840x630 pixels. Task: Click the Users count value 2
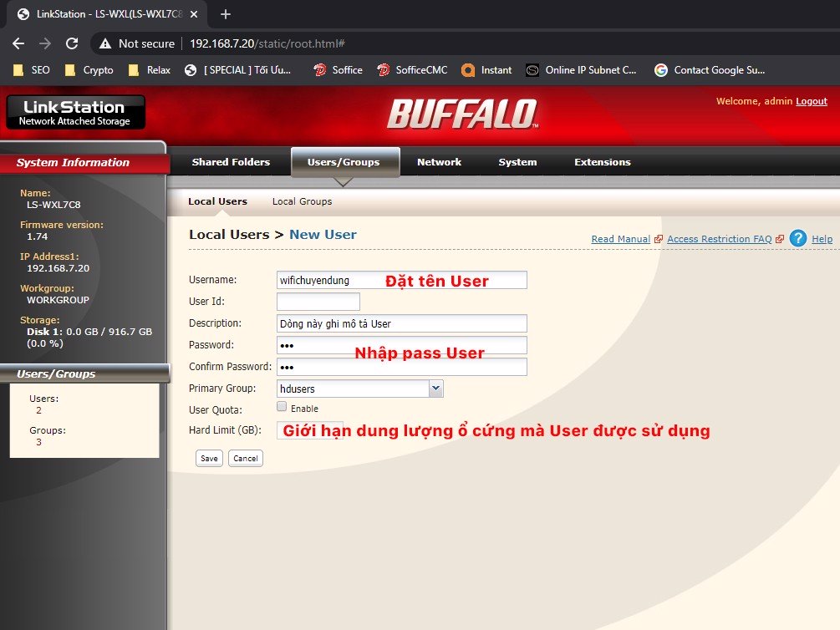(x=38, y=410)
